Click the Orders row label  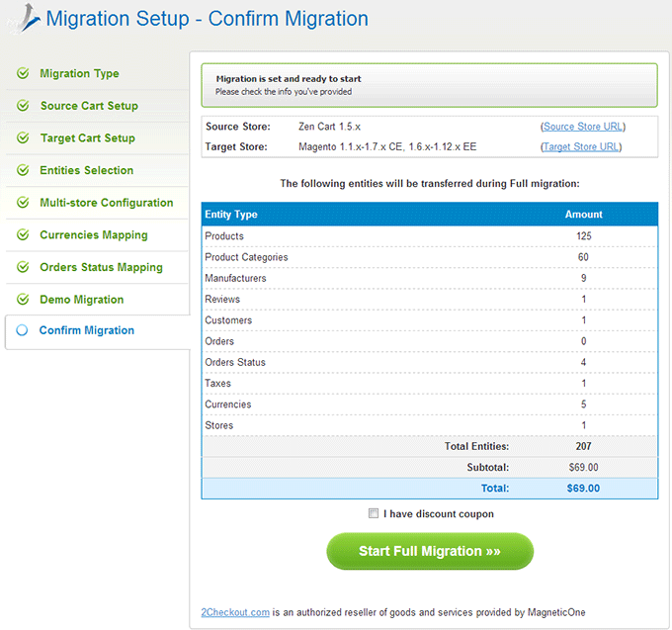point(219,341)
